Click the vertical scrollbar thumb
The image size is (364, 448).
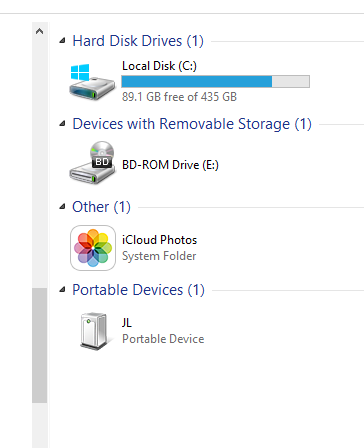(39, 345)
